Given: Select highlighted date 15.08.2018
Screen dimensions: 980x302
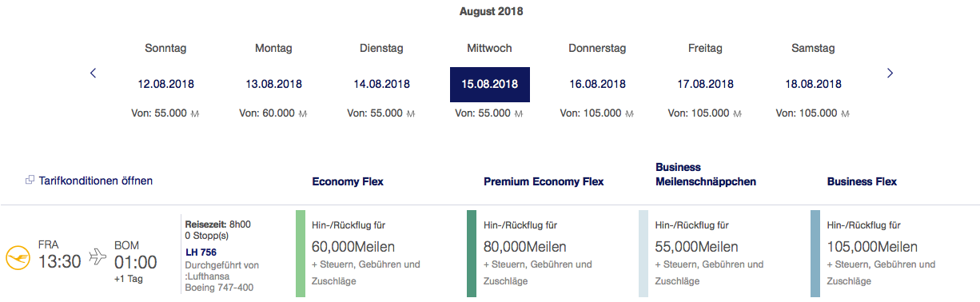Looking at the screenshot, I should tap(490, 84).
